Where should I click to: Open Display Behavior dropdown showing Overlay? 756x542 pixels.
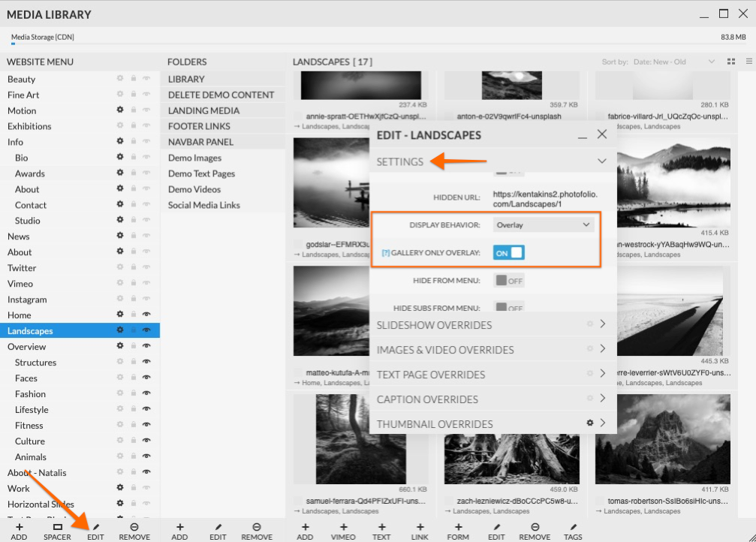click(544, 224)
